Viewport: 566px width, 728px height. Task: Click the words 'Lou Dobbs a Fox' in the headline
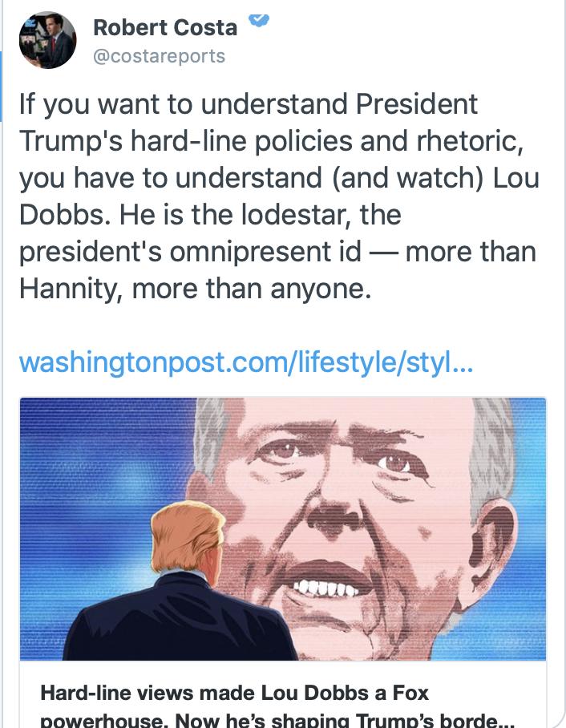(345, 693)
